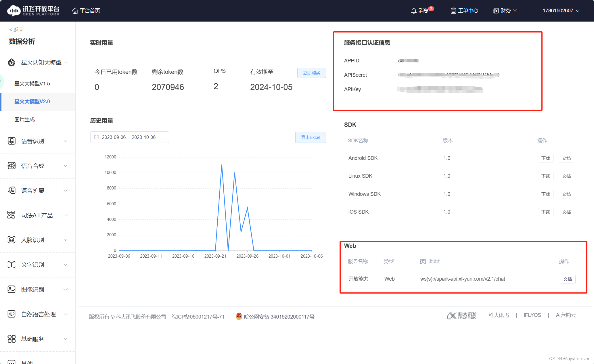Viewport: 594px width, 364px height.
Task: Click the 人脸识别 face recognition icon
Action: [12, 240]
